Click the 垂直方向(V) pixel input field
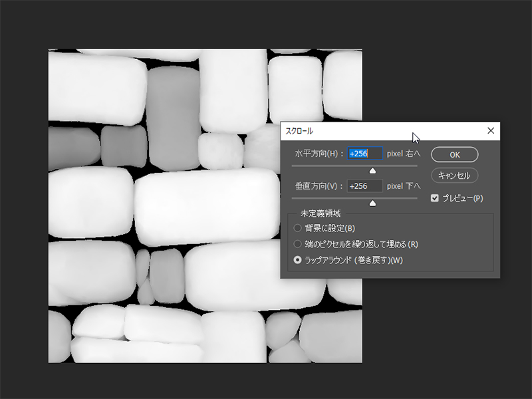The width and height of the screenshot is (532, 399). pos(364,186)
